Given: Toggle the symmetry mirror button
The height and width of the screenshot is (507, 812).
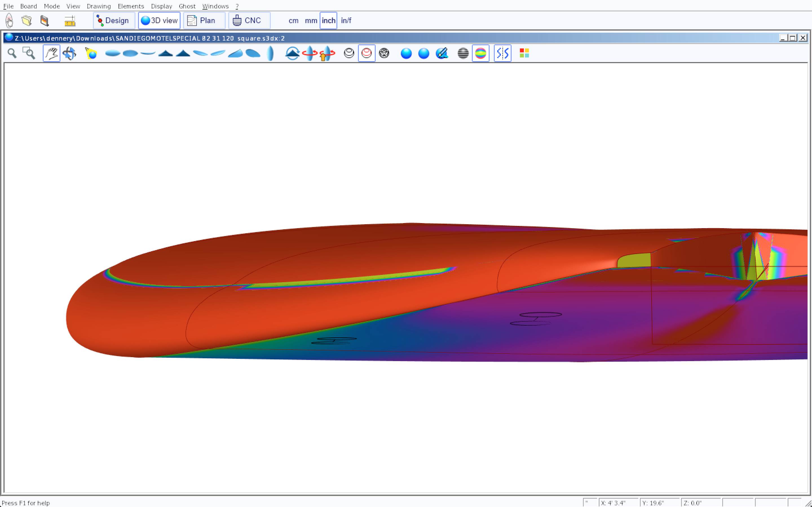Looking at the screenshot, I should point(502,53).
